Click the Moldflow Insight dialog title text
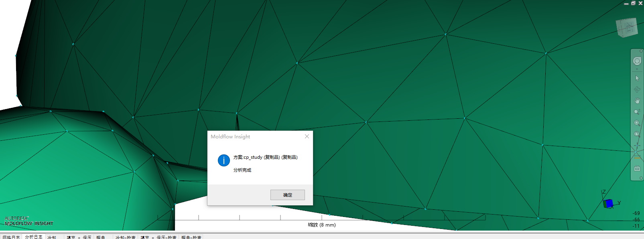 click(230, 137)
